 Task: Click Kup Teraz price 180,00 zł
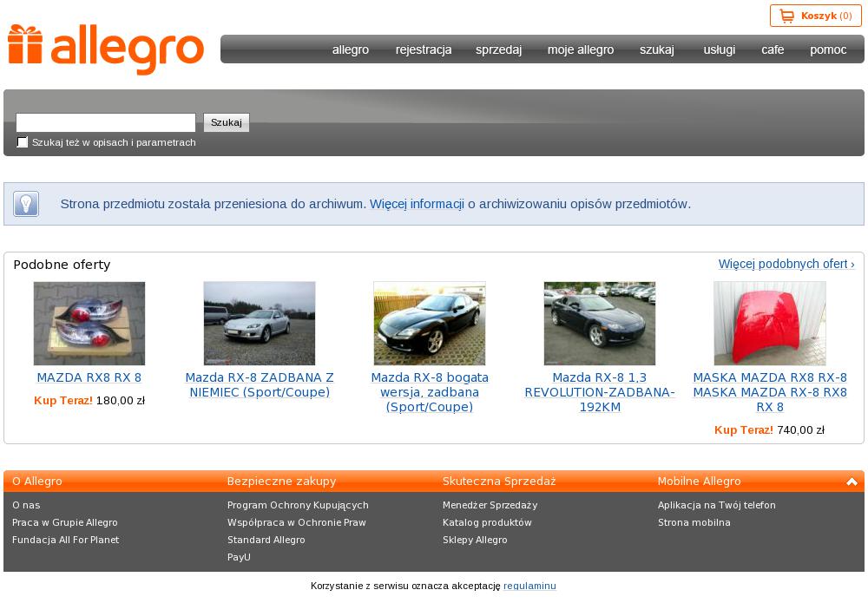89,401
